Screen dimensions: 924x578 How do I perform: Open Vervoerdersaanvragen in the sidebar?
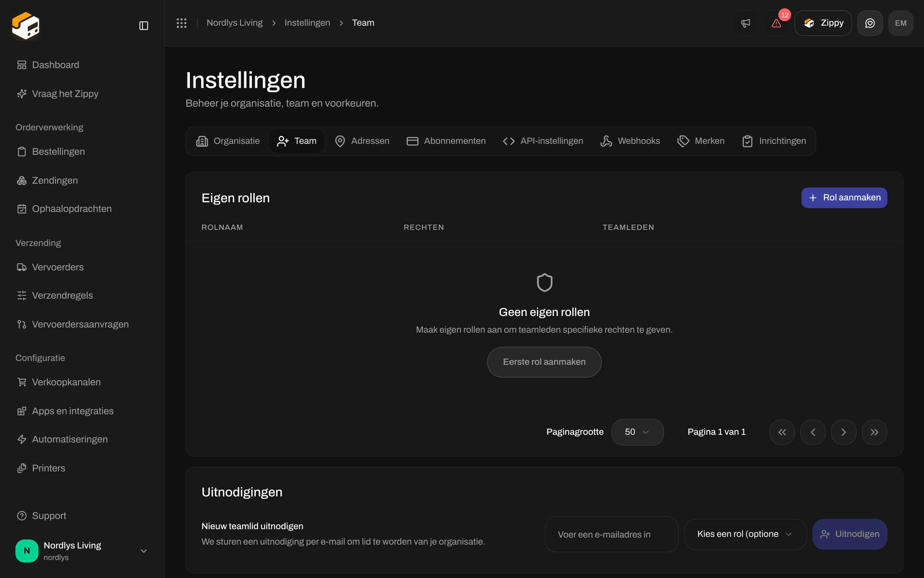(x=82, y=324)
